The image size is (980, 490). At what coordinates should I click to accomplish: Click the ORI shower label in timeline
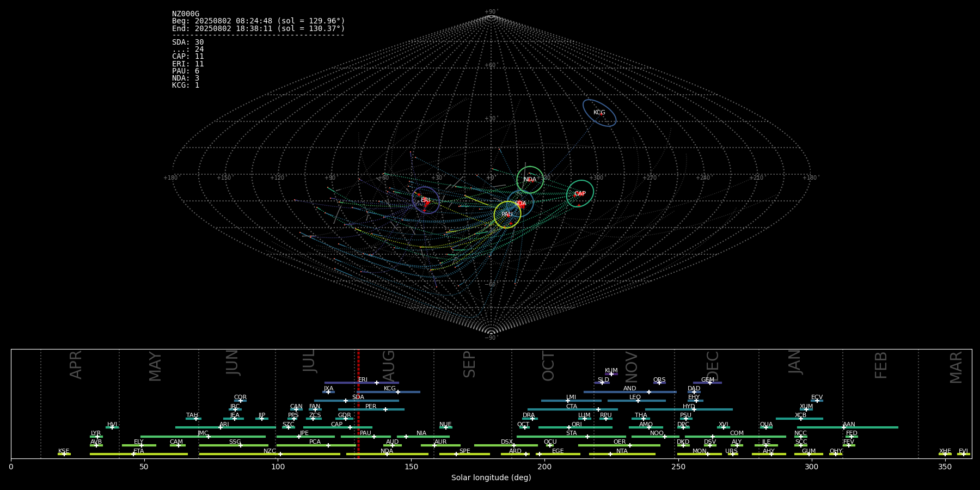[x=577, y=425]
